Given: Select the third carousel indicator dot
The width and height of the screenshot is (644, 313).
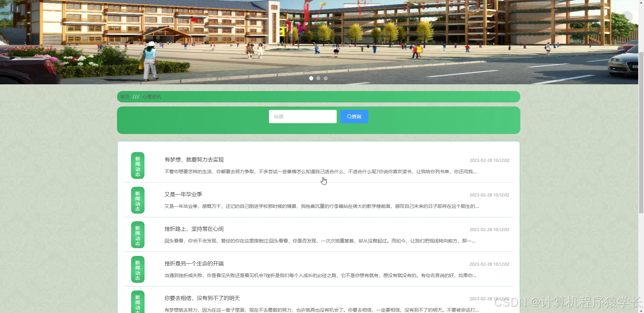Looking at the screenshot, I should [326, 78].
